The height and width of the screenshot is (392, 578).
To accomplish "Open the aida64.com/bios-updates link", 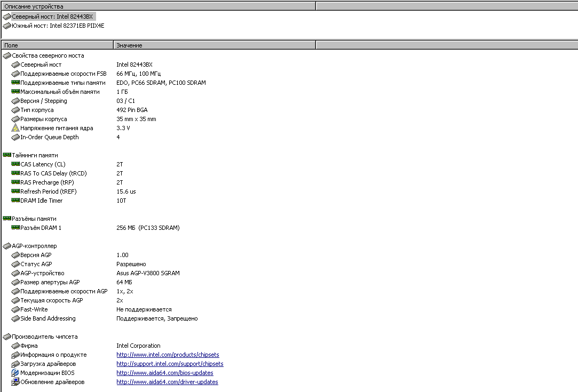I will point(165,373).
